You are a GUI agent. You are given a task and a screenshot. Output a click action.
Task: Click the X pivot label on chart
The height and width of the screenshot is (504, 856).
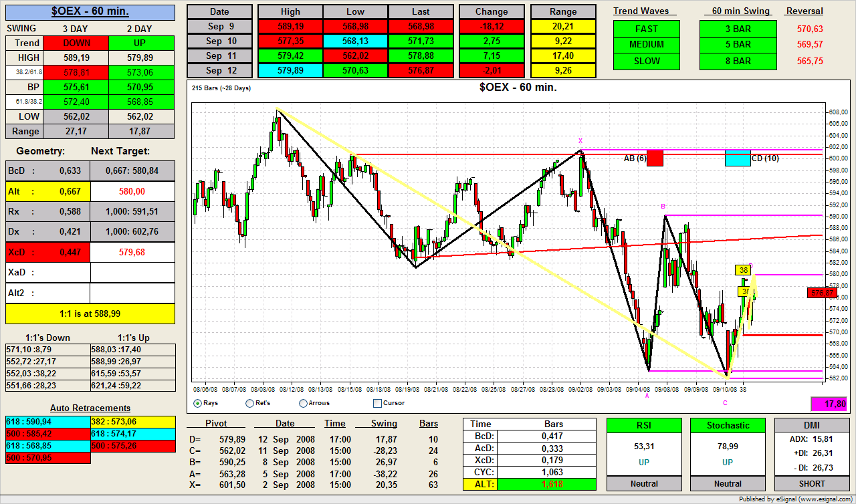(580, 141)
